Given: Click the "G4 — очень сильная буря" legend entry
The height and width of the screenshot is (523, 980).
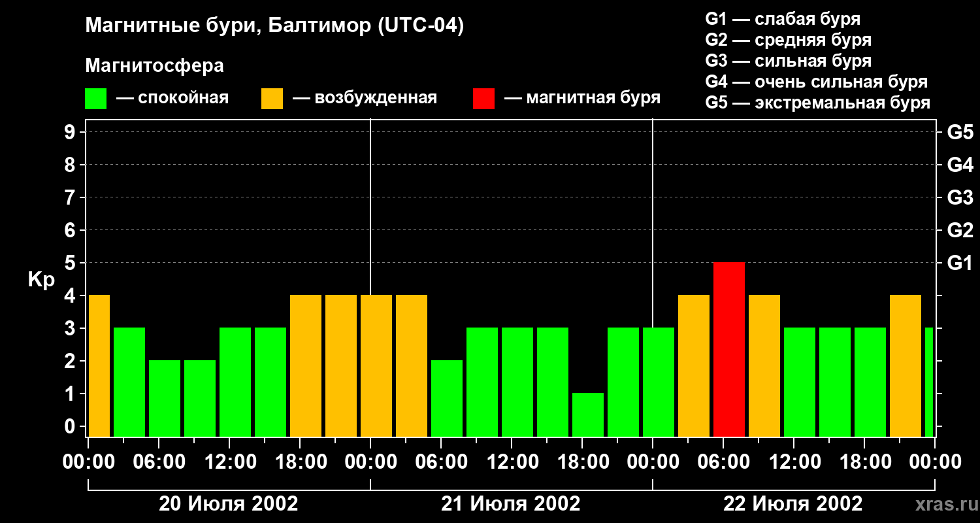Looking at the screenshot, I should 816,82.
